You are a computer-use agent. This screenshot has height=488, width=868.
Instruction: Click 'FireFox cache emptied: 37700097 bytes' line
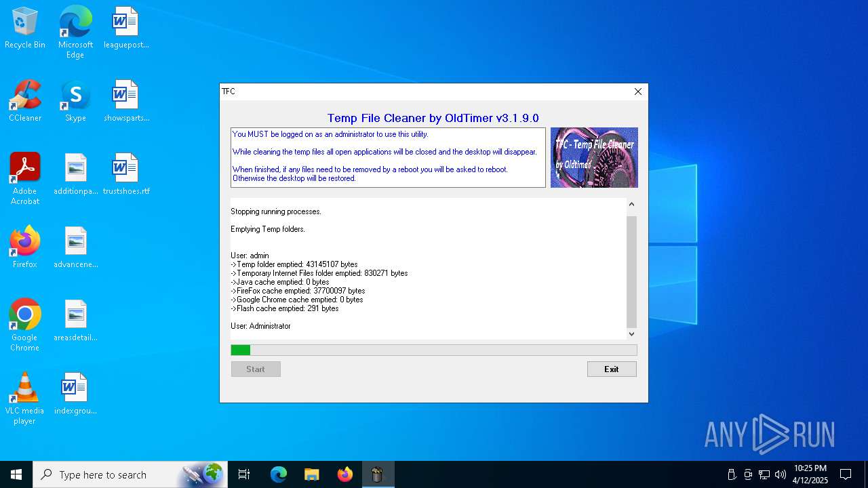point(298,291)
